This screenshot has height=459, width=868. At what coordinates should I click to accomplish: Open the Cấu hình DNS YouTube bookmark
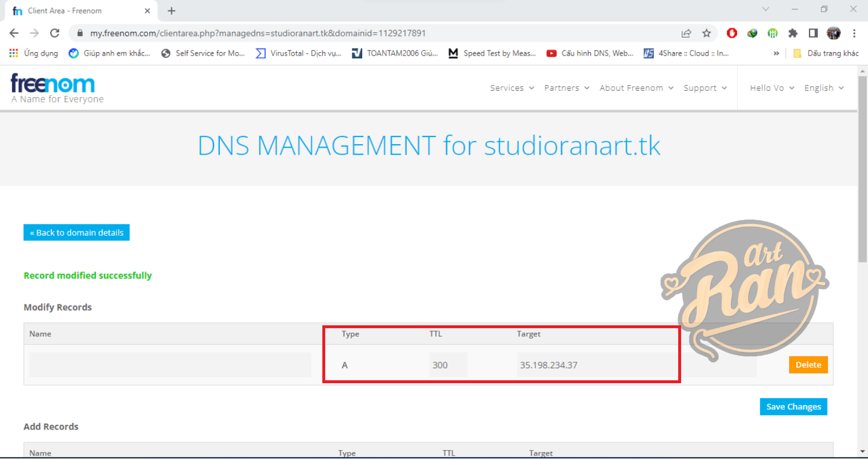[x=590, y=53]
